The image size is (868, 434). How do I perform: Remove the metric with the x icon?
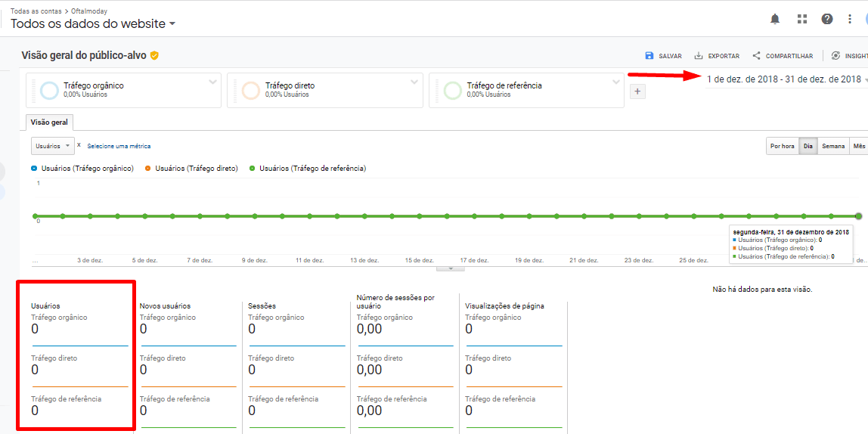click(x=79, y=144)
